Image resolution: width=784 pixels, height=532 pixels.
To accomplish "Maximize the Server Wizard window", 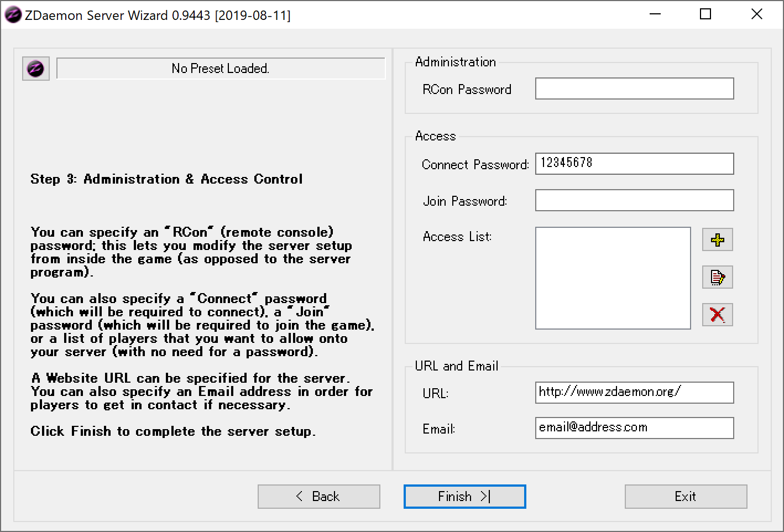I will point(705,14).
